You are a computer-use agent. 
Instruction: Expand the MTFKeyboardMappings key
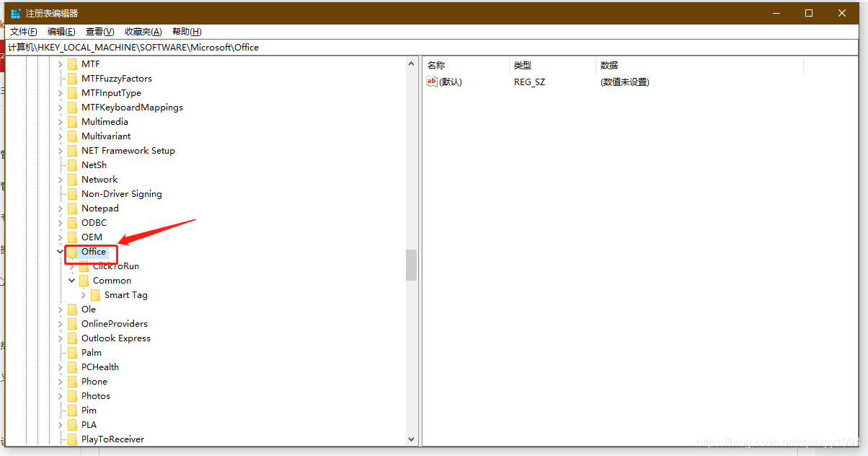[61, 108]
